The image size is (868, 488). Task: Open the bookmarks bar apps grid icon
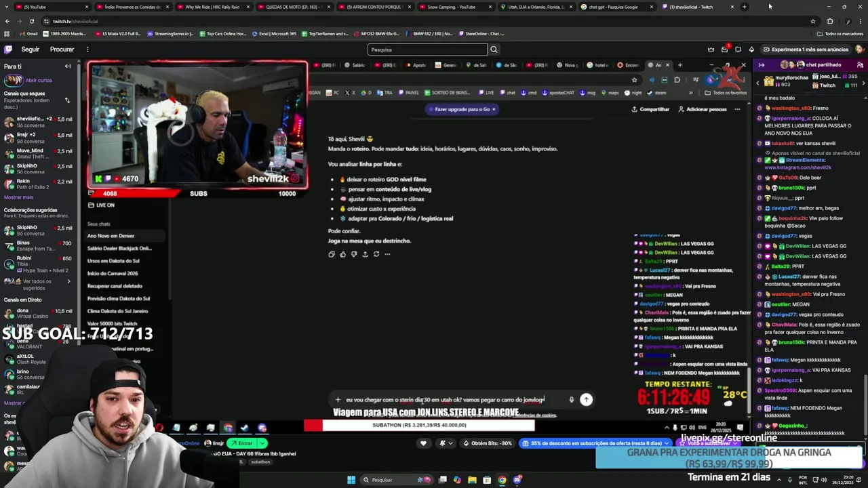click(x=7, y=33)
